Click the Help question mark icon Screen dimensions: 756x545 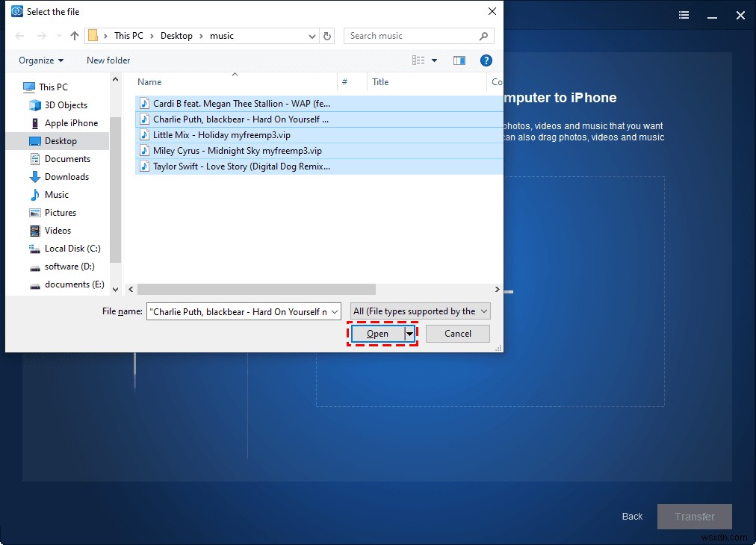486,60
